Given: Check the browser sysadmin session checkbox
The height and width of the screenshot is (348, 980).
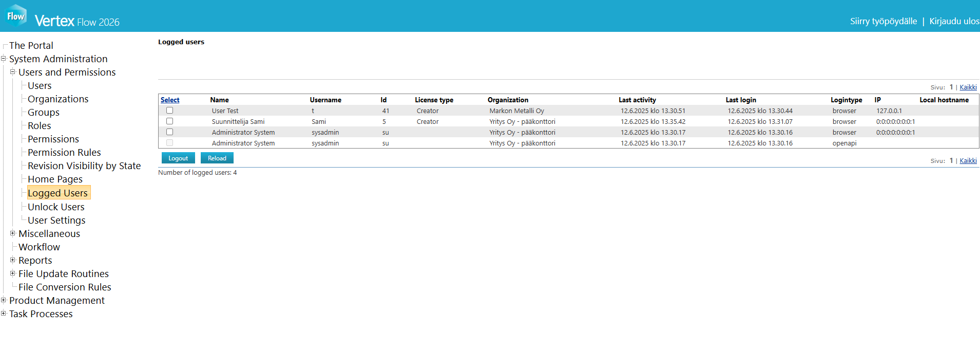Looking at the screenshot, I should tap(169, 132).
